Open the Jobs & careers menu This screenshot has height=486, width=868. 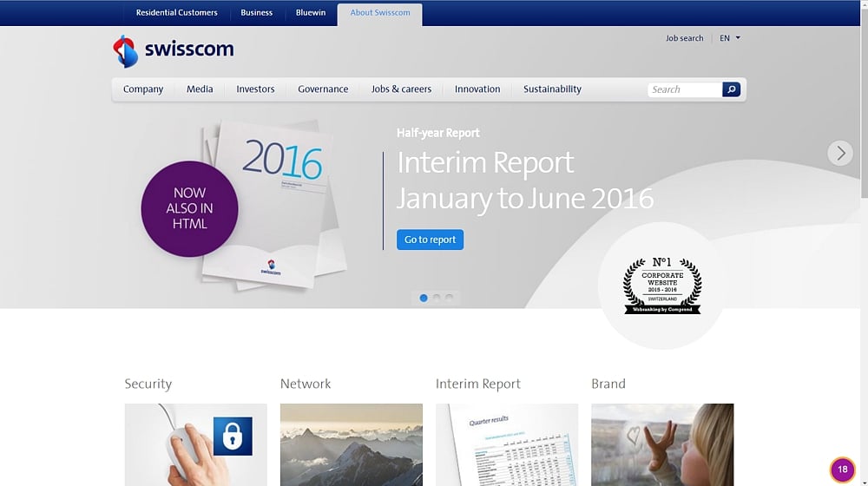pos(401,89)
